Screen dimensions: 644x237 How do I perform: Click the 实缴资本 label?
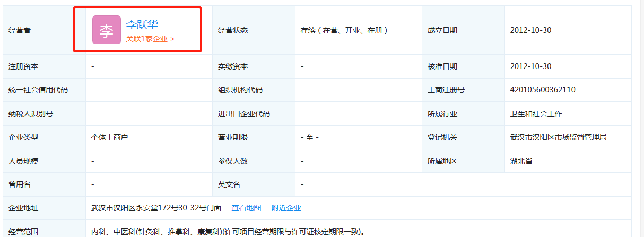(233, 66)
